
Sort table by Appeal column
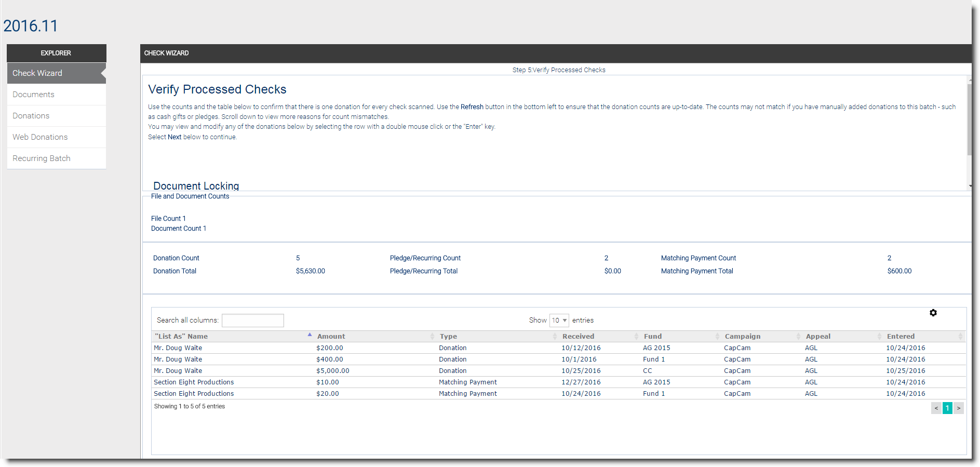[x=843, y=337]
